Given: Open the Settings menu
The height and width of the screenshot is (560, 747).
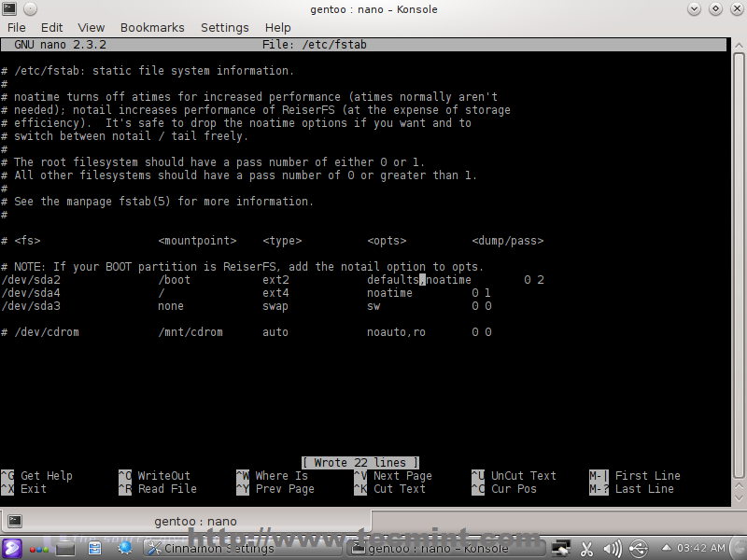Looking at the screenshot, I should (x=224, y=28).
